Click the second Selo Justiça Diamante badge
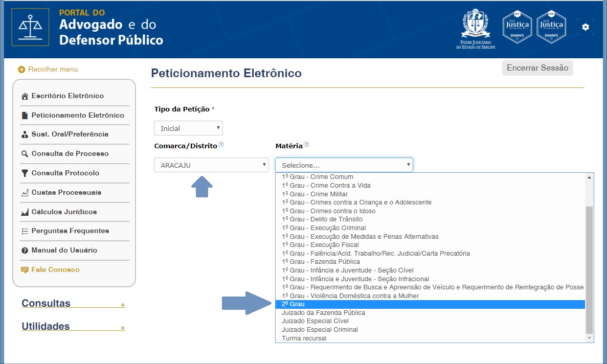Image resolution: width=607 pixels, height=364 pixels. pos(551,26)
